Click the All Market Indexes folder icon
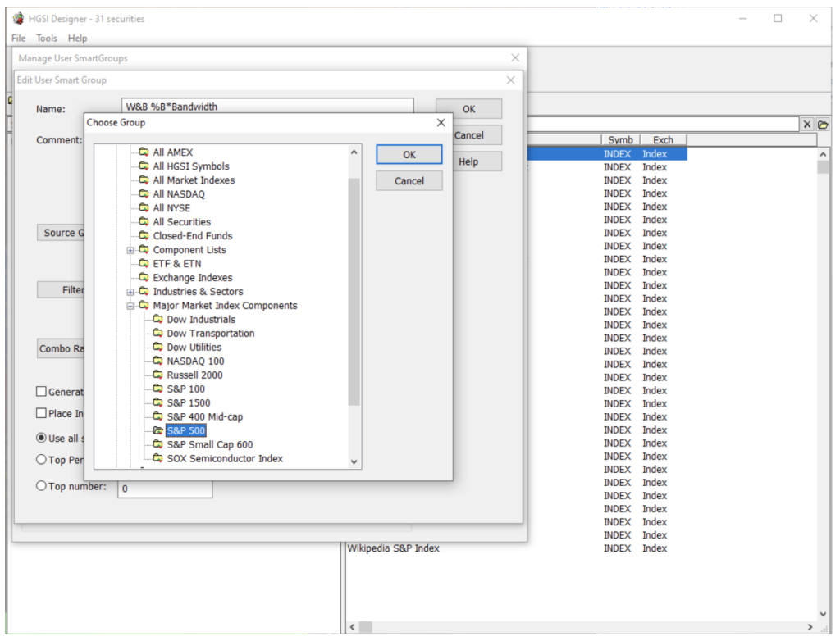 144,180
